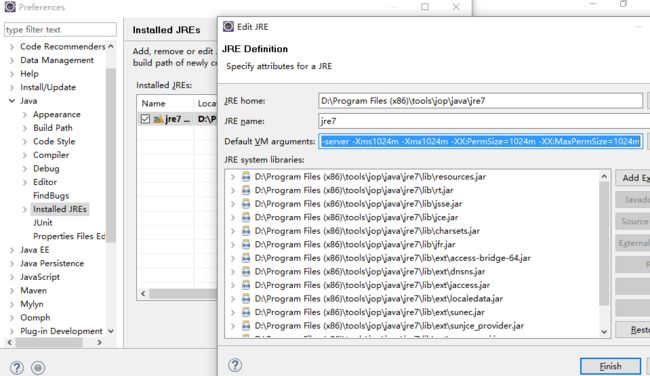Expand Installed JREs tree node
The width and height of the screenshot is (650, 376).
pos(25,209)
